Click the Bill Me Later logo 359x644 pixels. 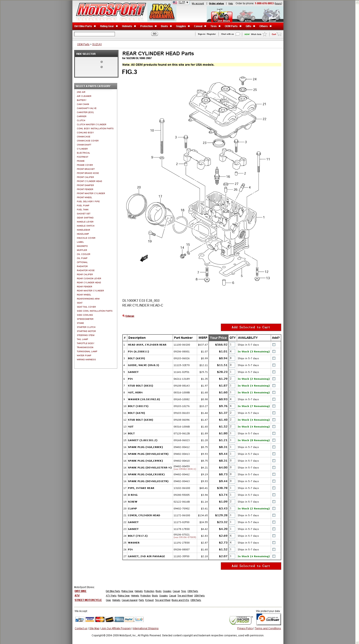(x=80, y=619)
